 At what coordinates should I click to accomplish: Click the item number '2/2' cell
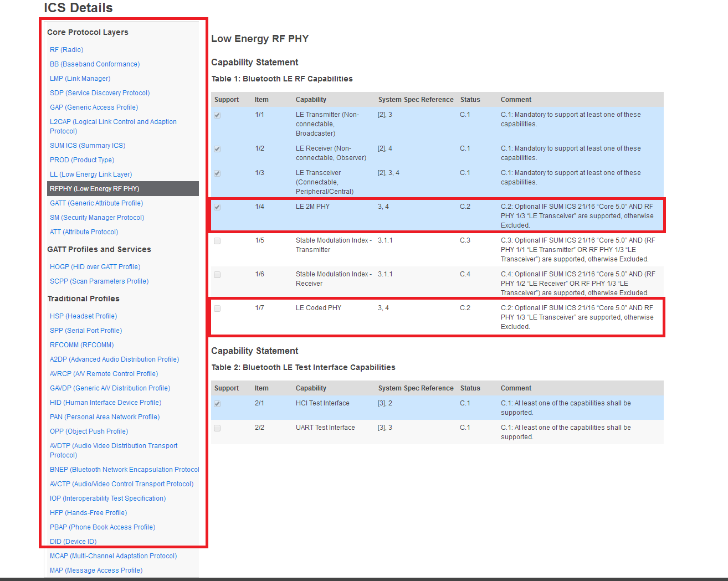(259, 428)
